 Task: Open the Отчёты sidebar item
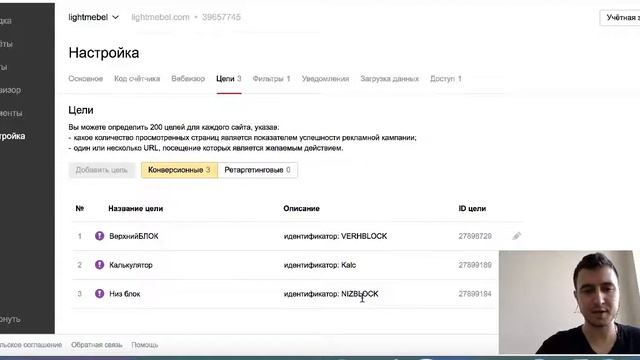coord(6,44)
